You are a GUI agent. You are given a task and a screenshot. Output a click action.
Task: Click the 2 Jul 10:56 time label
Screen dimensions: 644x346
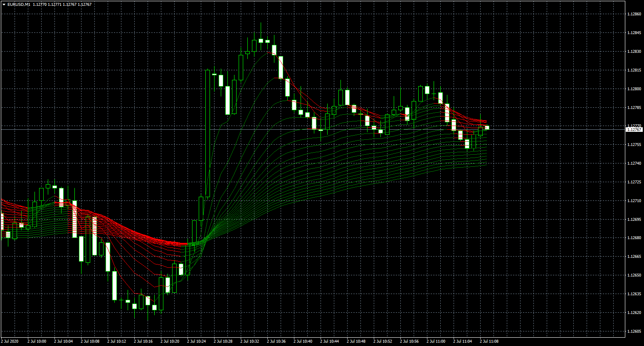pyautogui.click(x=409, y=341)
